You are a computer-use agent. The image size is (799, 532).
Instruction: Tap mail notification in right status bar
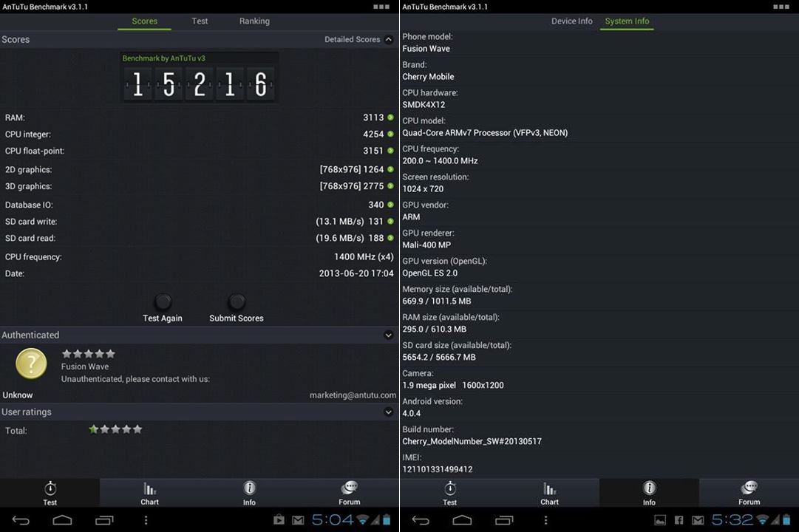pyautogui.click(x=698, y=519)
